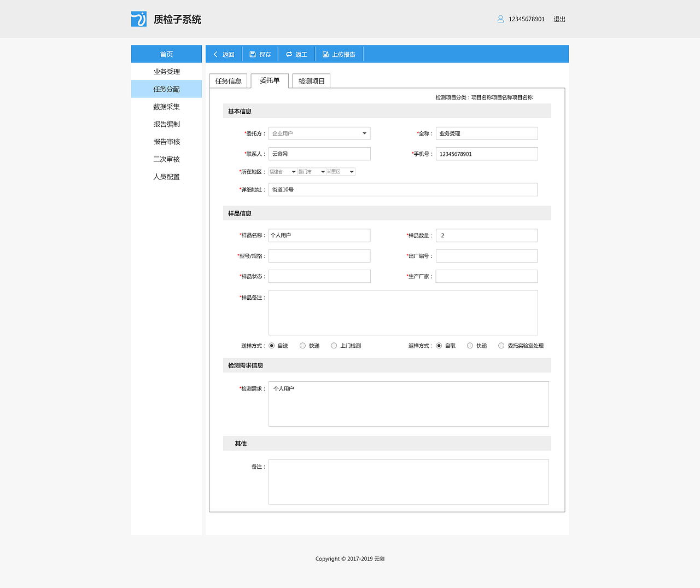The width and height of the screenshot is (700, 588).
Task: Click the 其他 section header
Action: pyautogui.click(x=387, y=444)
